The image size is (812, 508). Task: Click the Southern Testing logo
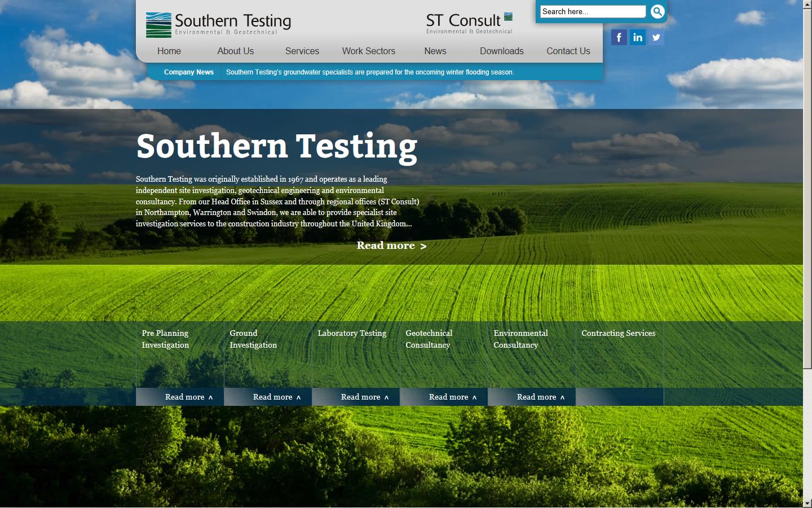(218, 24)
